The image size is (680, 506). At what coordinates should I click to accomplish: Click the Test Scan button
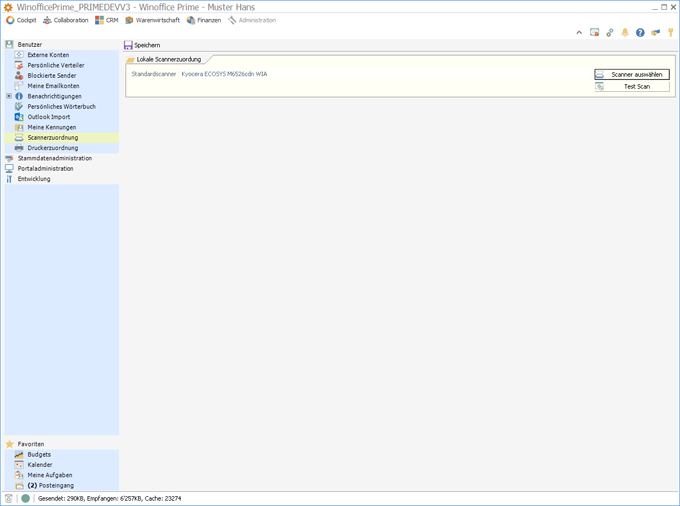(x=631, y=86)
